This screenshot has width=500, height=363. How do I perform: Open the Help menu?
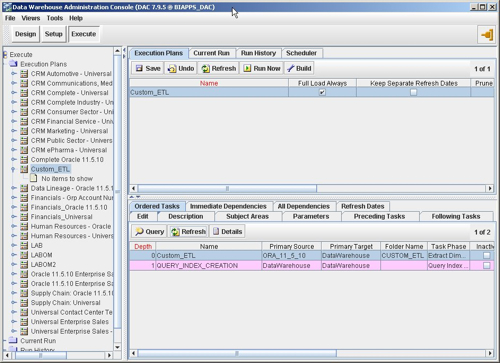pos(76,18)
